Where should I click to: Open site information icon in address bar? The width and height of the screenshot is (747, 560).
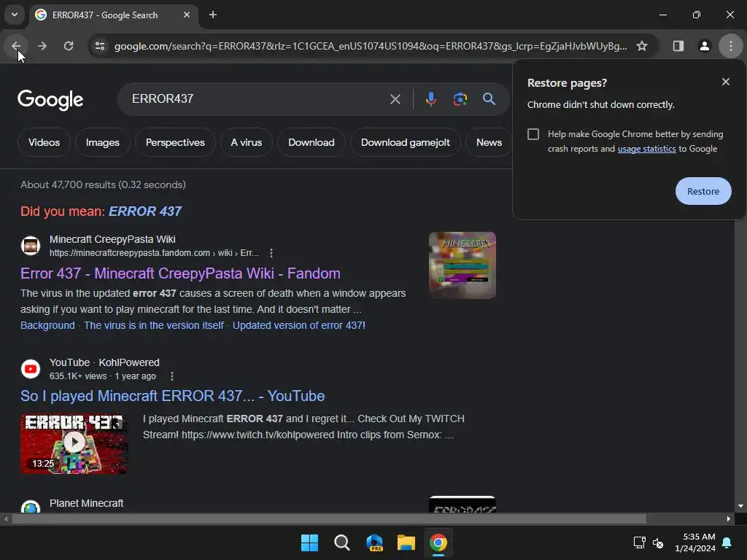[99, 46]
